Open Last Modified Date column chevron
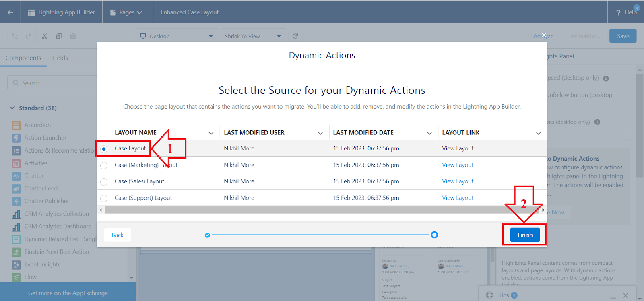The height and width of the screenshot is (301, 644). click(x=429, y=133)
